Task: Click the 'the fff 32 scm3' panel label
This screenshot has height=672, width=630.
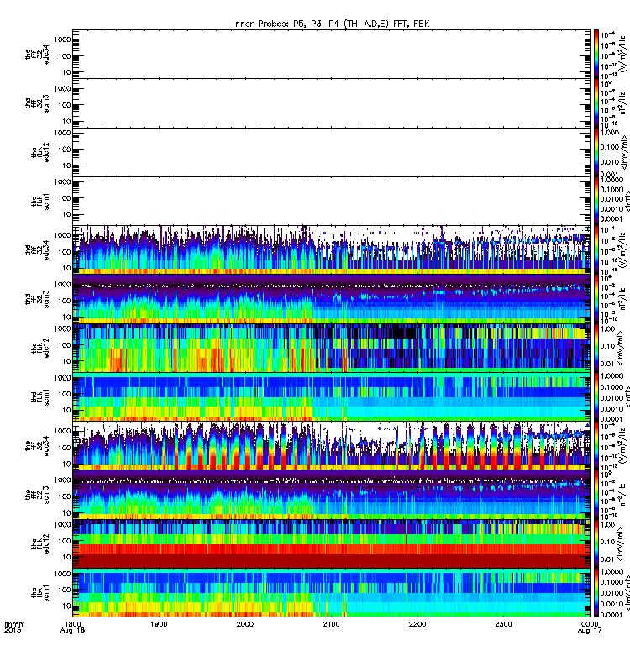Action: pyautogui.click(x=37, y=495)
